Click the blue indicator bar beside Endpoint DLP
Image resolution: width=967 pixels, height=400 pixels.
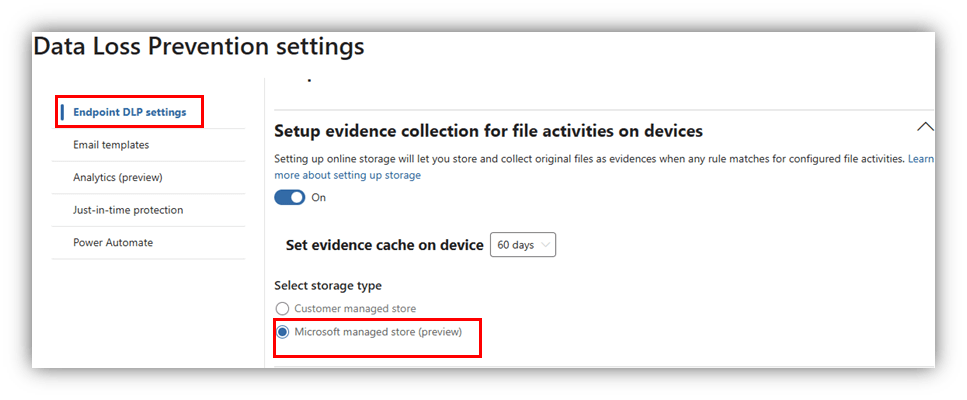pyautogui.click(x=63, y=112)
